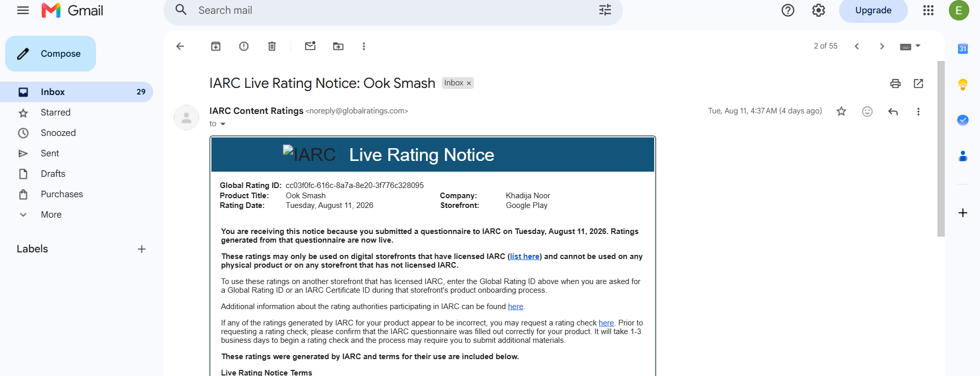Open the account avatar E
This screenshot has width=980, height=376.
point(959,10)
